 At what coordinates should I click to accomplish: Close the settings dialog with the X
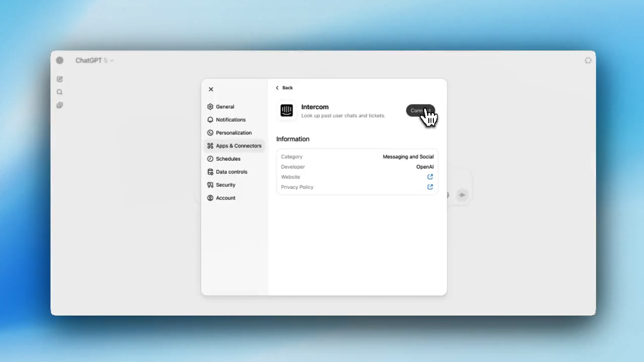coord(211,89)
